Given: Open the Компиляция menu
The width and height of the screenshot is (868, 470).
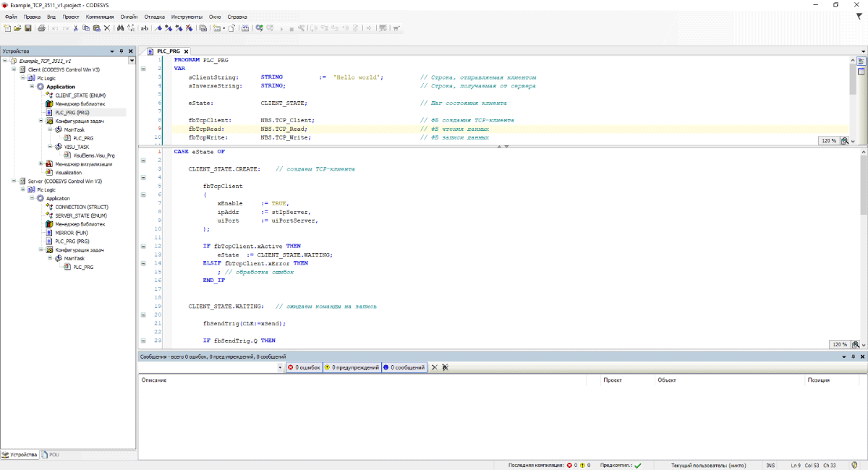Looking at the screenshot, I should tap(99, 16).
